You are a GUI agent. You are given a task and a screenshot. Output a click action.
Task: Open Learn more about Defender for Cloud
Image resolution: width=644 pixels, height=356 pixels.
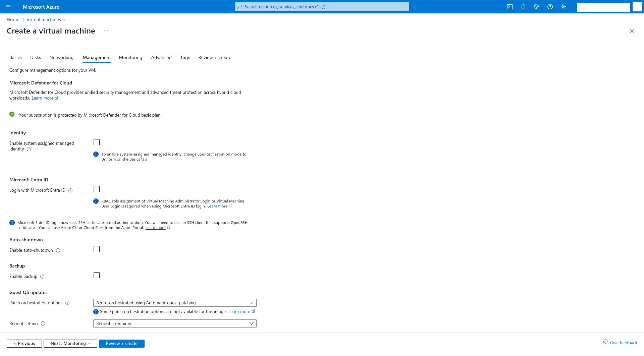tap(43, 98)
